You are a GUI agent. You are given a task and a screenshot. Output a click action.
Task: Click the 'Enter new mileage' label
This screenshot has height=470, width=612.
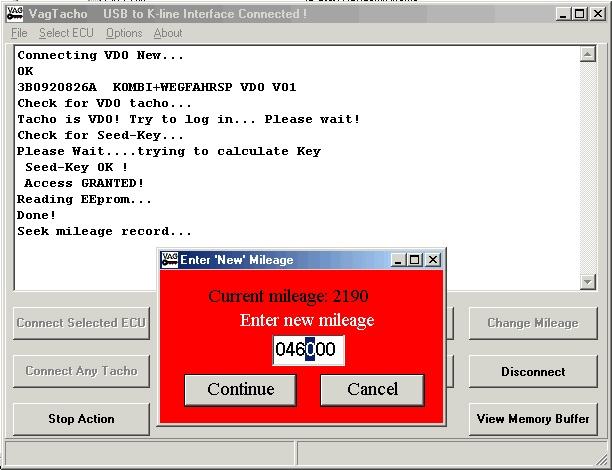(307, 320)
